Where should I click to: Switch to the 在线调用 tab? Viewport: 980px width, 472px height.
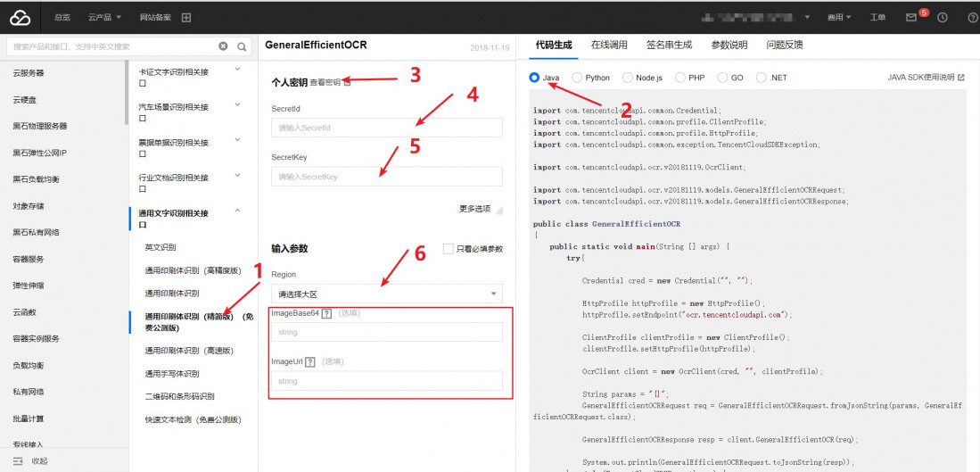point(609,45)
